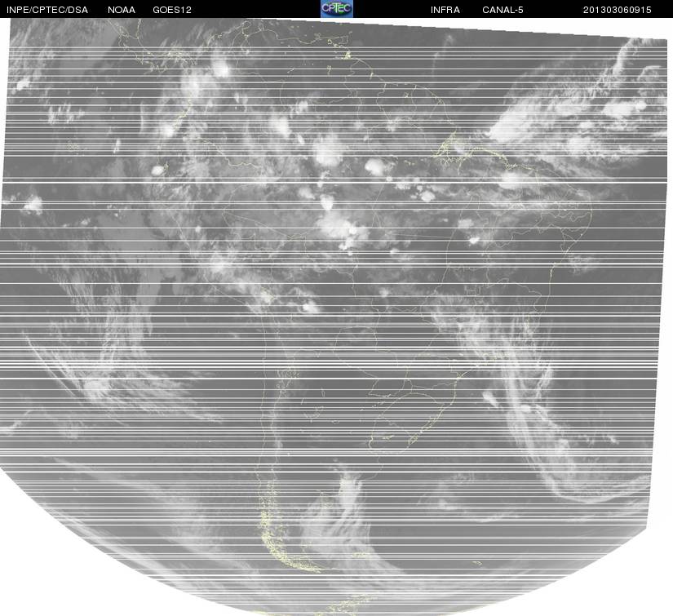
Task: Click the CPTEC logo in header
Action: (x=337, y=9)
